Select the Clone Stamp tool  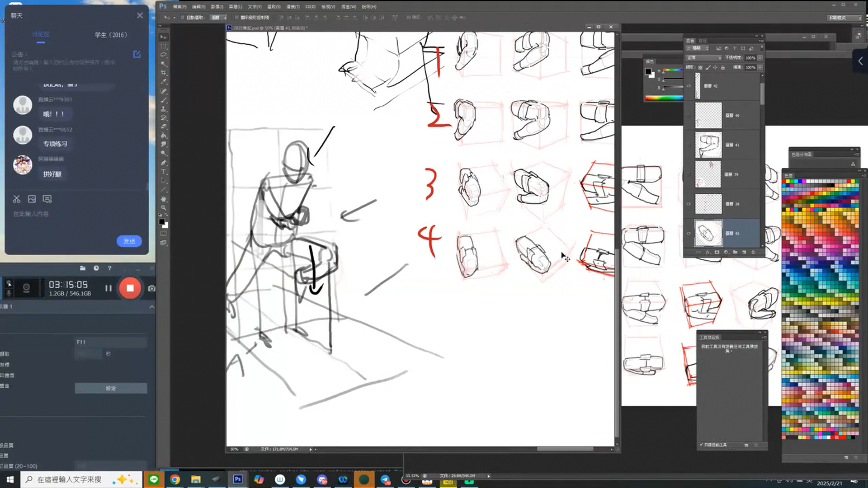[x=164, y=109]
